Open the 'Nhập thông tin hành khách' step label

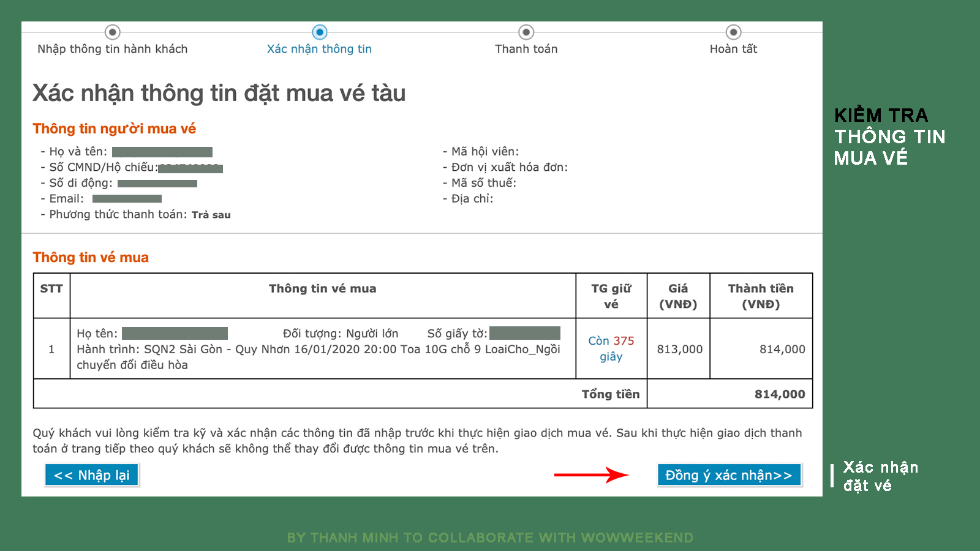[x=113, y=49]
